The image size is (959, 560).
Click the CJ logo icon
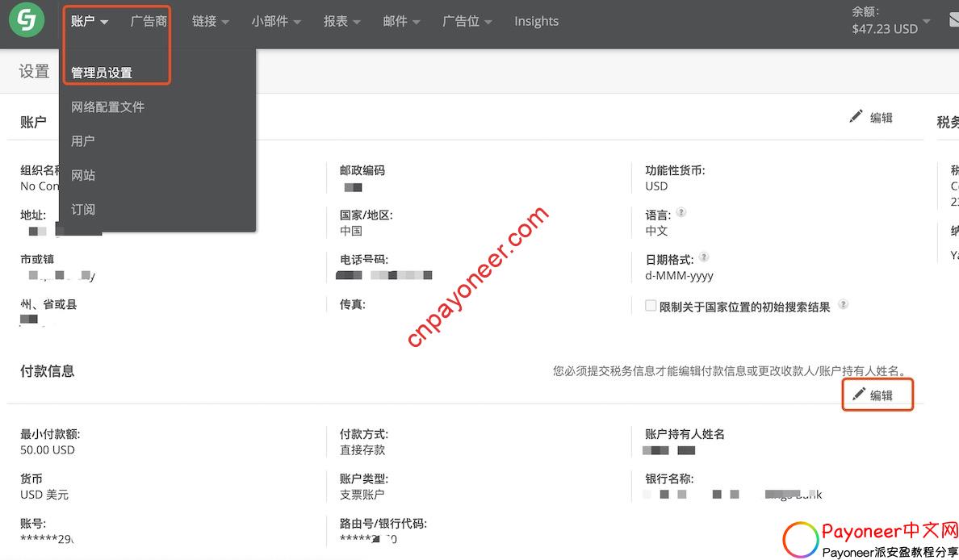(x=27, y=21)
